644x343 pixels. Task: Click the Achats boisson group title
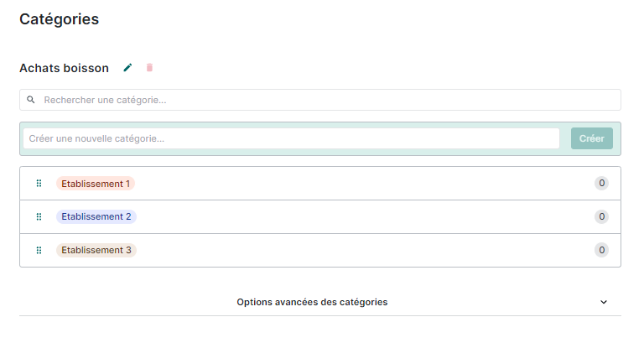64,68
